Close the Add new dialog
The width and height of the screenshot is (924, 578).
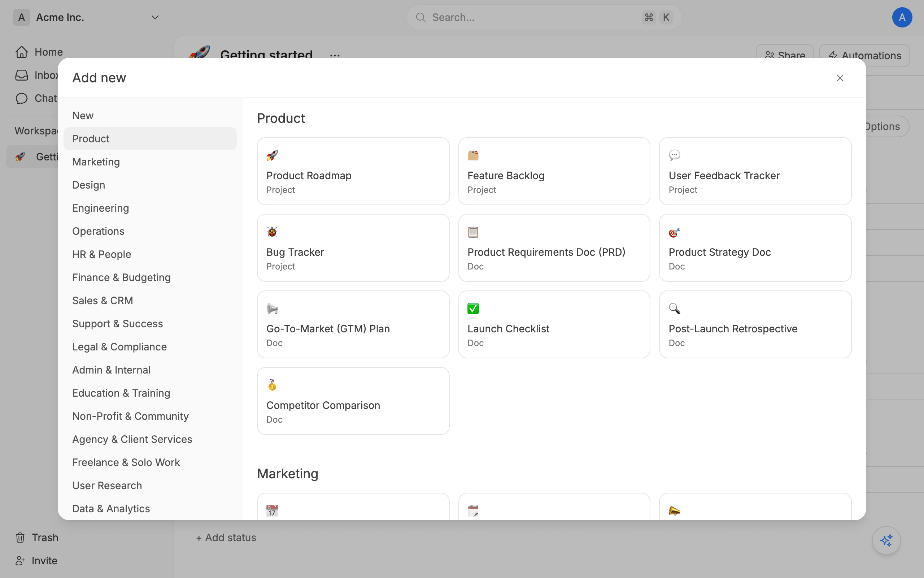click(x=840, y=78)
